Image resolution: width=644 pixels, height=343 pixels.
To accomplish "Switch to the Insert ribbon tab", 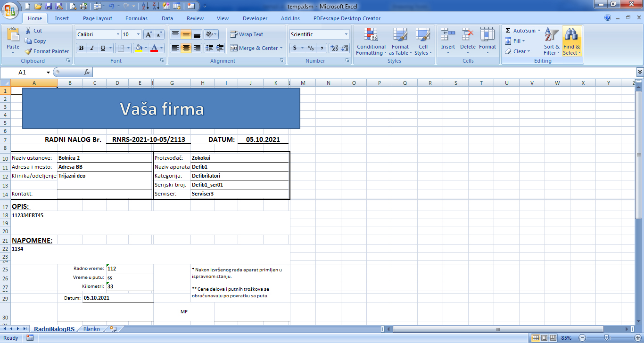I will pos(62,18).
